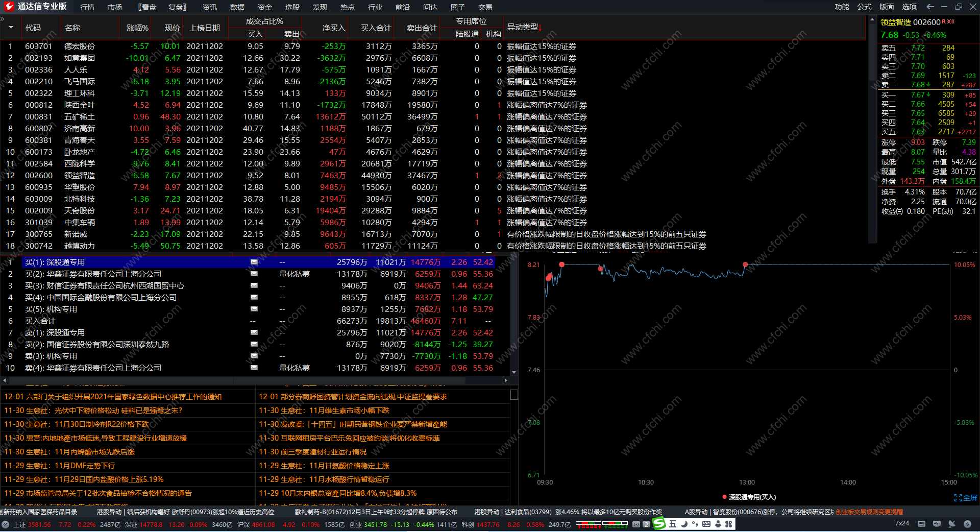
Task: Open the 公式 menu
Action: [x=865, y=7]
